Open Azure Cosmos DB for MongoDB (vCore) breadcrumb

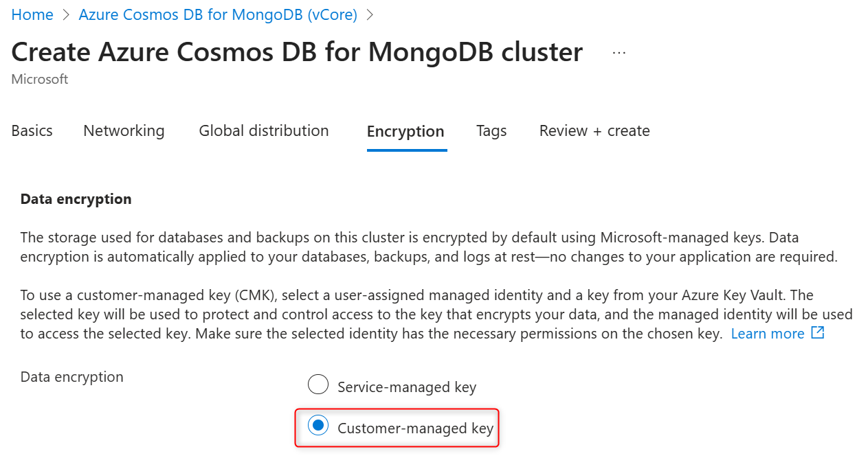point(218,15)
